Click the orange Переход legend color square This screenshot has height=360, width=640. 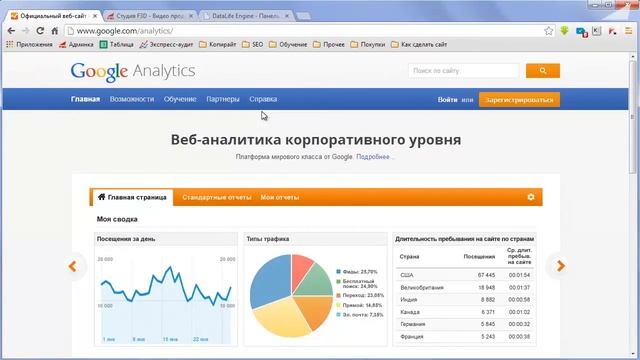338,295
